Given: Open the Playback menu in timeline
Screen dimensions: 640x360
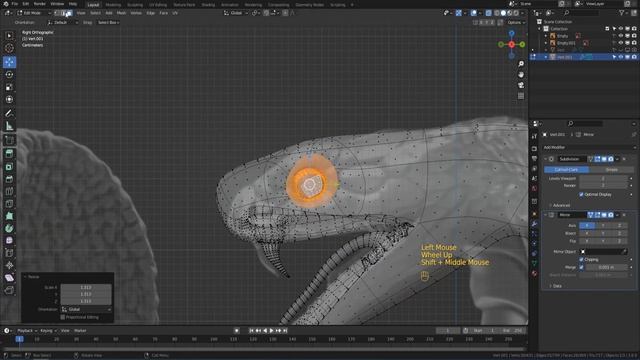Looking at the screenshot, I should (x=27, y=331).
